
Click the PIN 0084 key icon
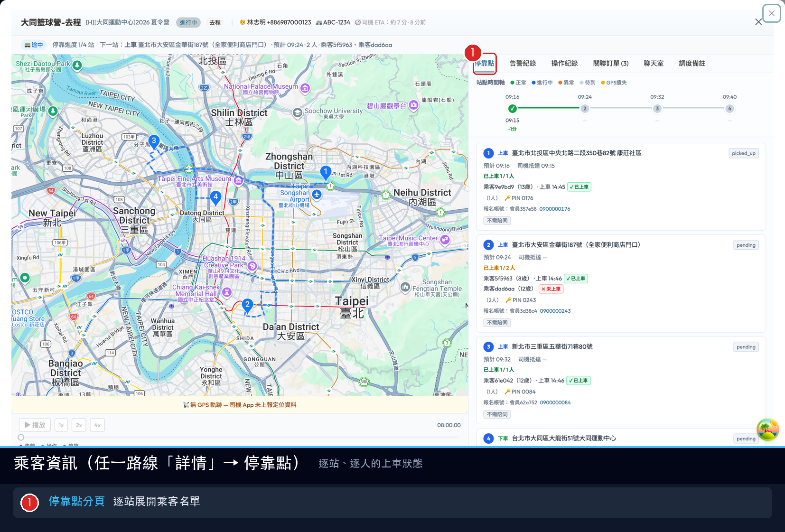[x=507, y=392]
